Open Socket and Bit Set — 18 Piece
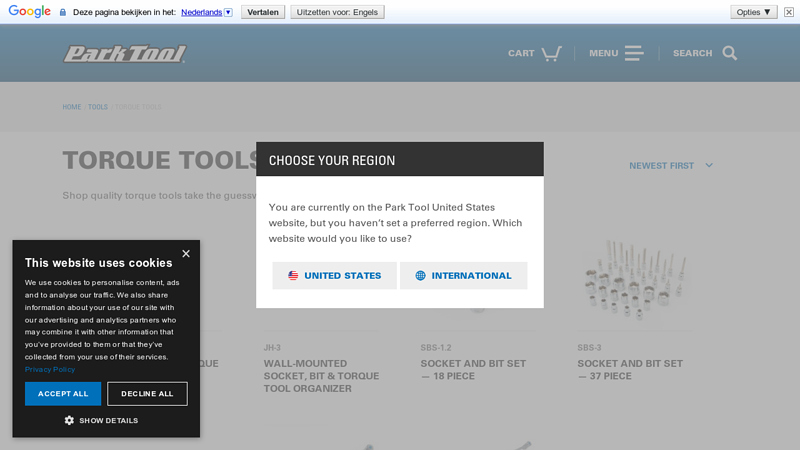 [473, 370]
